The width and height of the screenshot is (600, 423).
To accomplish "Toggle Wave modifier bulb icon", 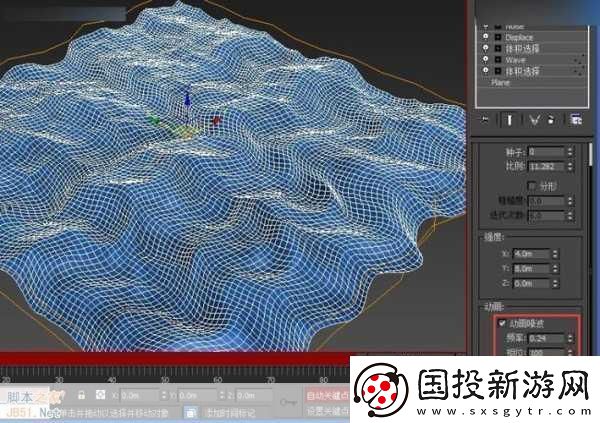I will tap(485, 60).
